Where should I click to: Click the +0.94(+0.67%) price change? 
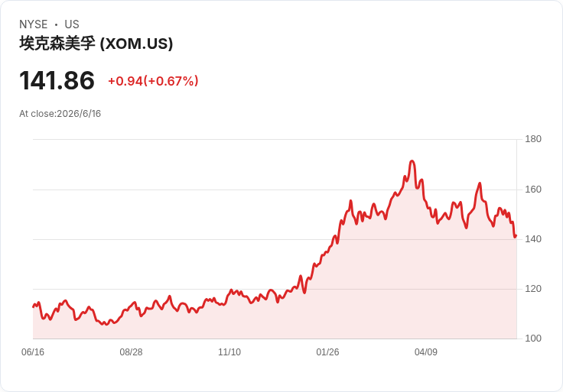click(x=153, y=81)
